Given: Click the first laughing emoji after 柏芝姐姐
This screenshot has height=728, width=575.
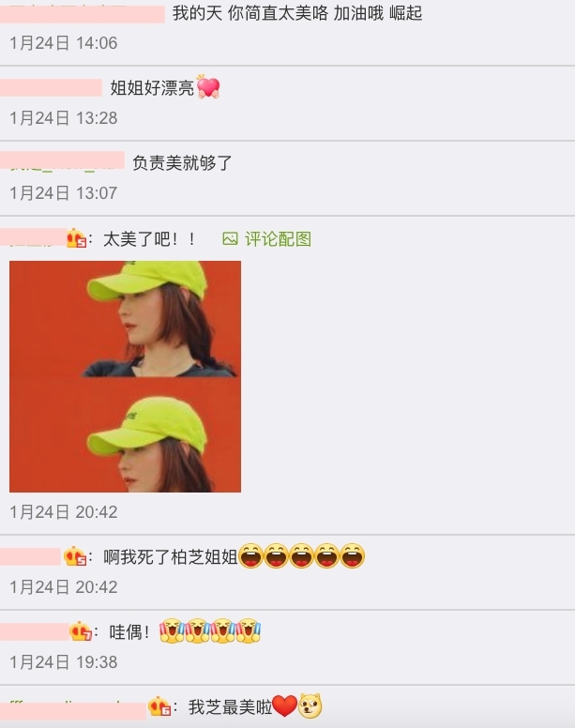Looking at the screenshot, I should 250,555.
